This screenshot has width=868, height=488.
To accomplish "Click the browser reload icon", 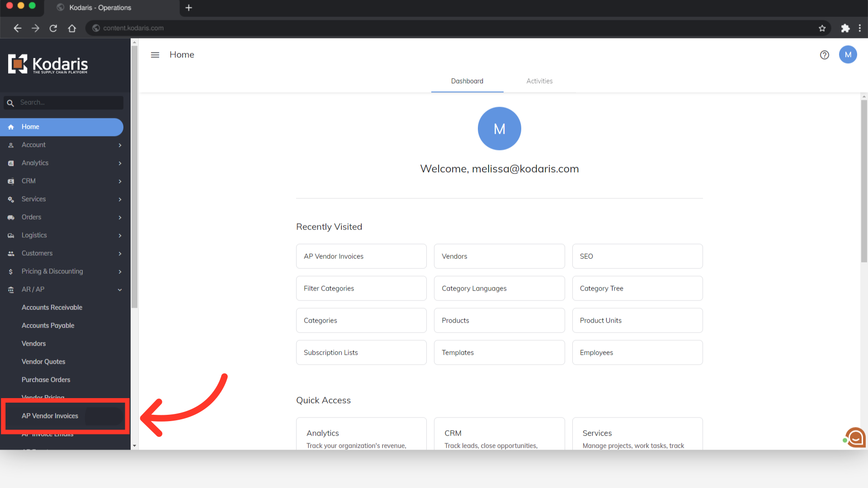I will 53,28.
